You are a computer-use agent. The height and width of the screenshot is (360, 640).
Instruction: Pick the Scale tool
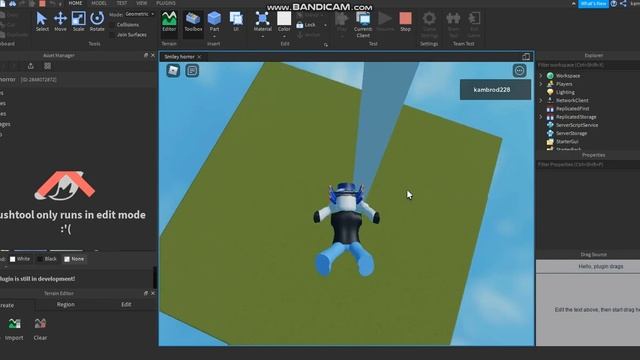pyautogui.click(x=78, y=22)
